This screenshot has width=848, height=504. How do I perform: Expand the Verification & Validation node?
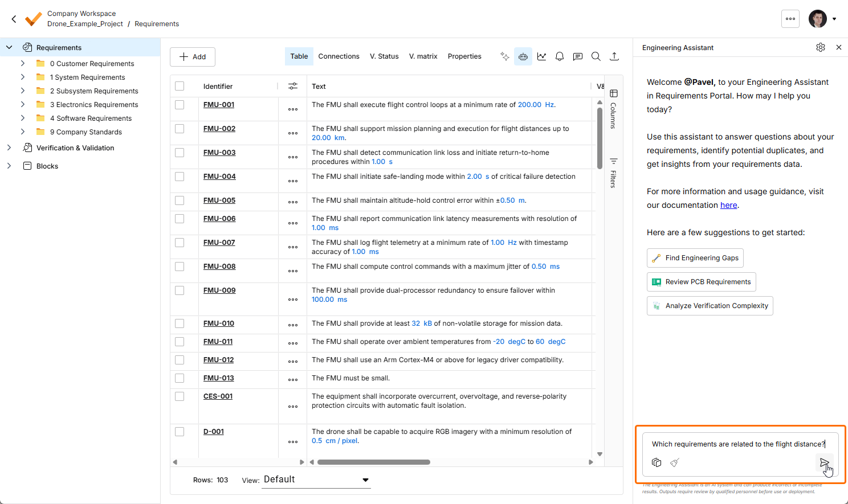point(9,148)
